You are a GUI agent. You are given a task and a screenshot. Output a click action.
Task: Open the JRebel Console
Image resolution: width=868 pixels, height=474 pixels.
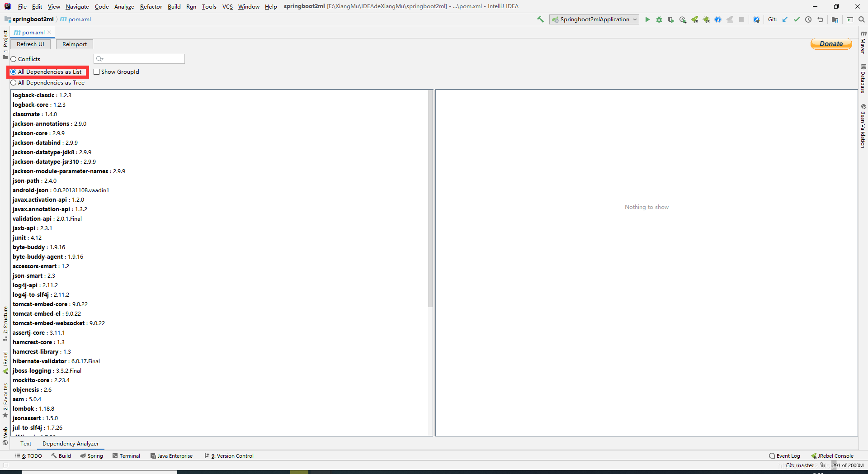pos(832,456)
